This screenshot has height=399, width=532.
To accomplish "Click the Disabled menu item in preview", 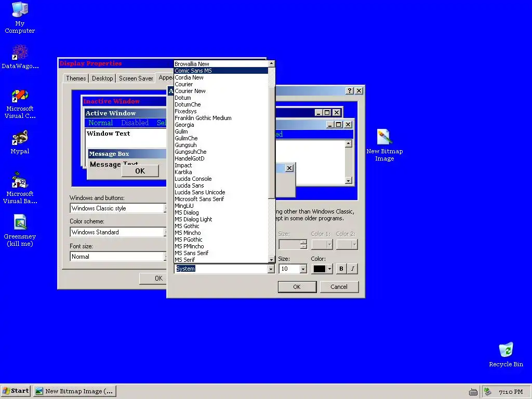I will pos(135,123).
